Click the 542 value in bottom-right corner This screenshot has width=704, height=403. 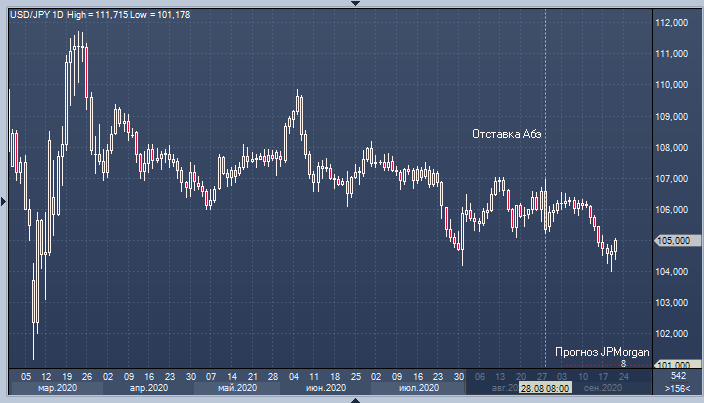click(677, 376)
